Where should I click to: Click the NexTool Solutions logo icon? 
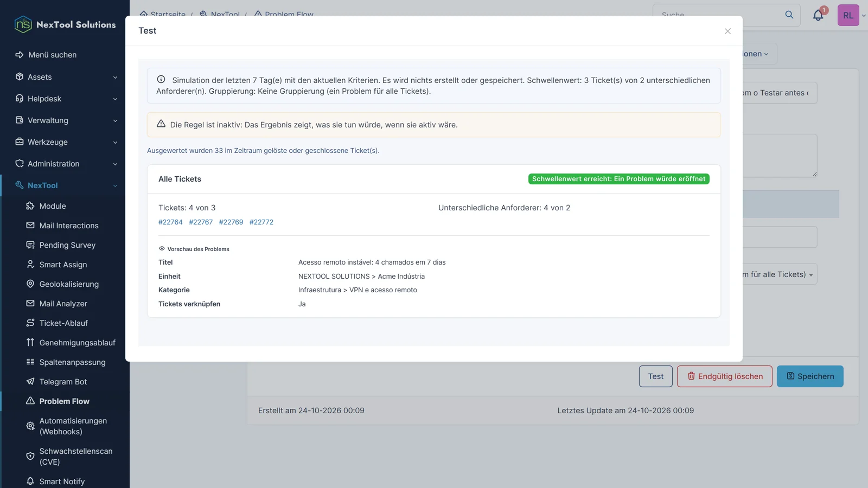click(x=23, y=24)
